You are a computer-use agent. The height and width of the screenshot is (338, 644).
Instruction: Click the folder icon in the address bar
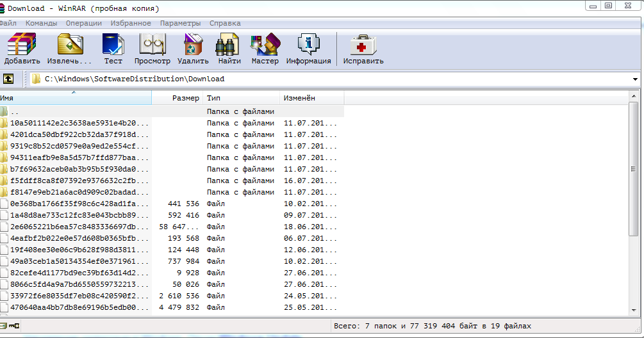[x=36, y=79]
